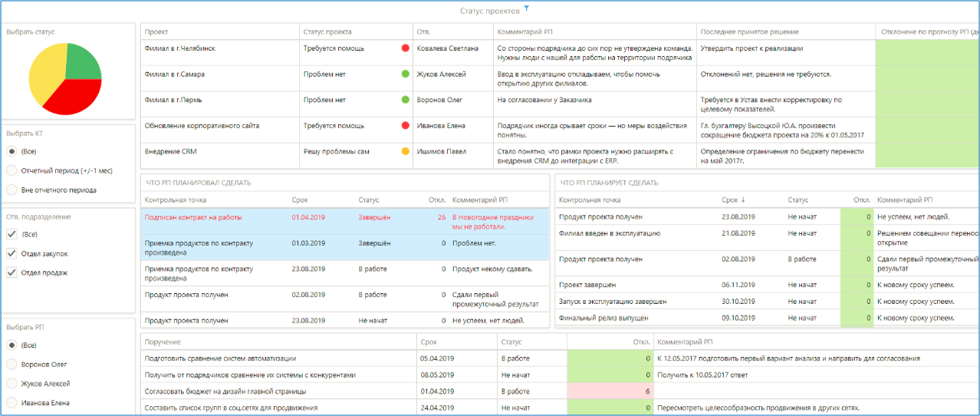The width and height of the screenshot is (980, 416).
Task: Click responsible Ковалева Светлана
Action: tap(447, 48)
